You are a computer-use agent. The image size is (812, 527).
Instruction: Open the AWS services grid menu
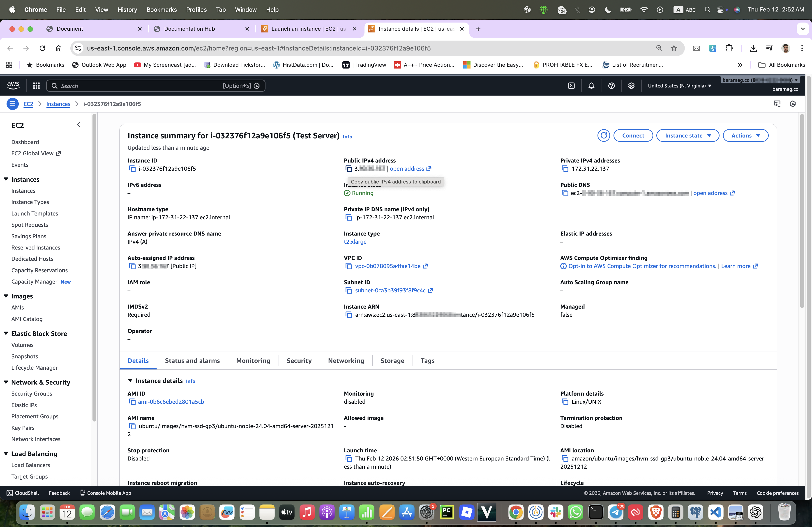point(36,86)
